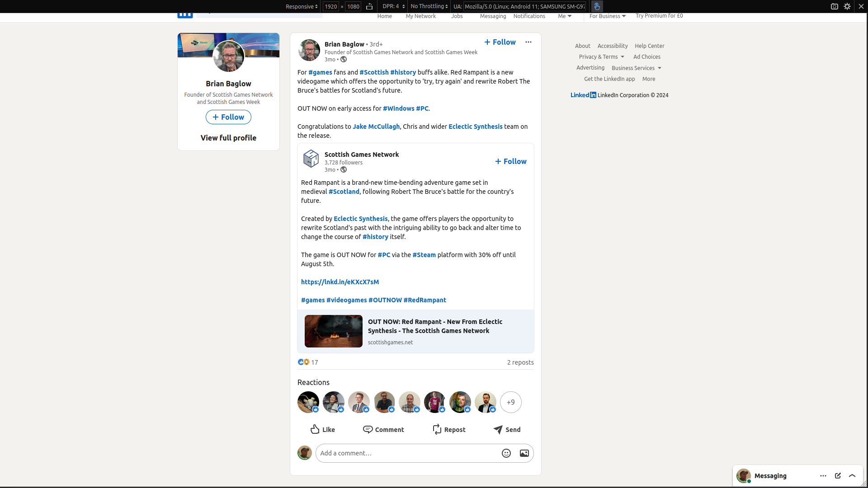Click the rotate viewport icon
The image size is (868, 488).
tap(369, 6)
